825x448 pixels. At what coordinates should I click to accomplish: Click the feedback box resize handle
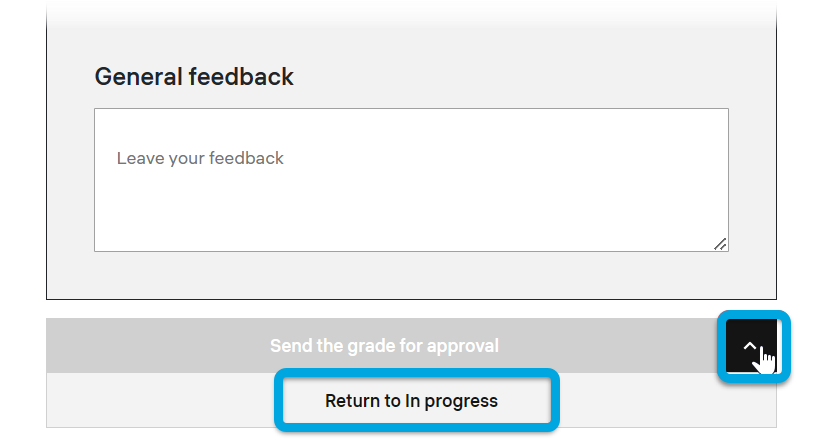[x=720, y=243]
